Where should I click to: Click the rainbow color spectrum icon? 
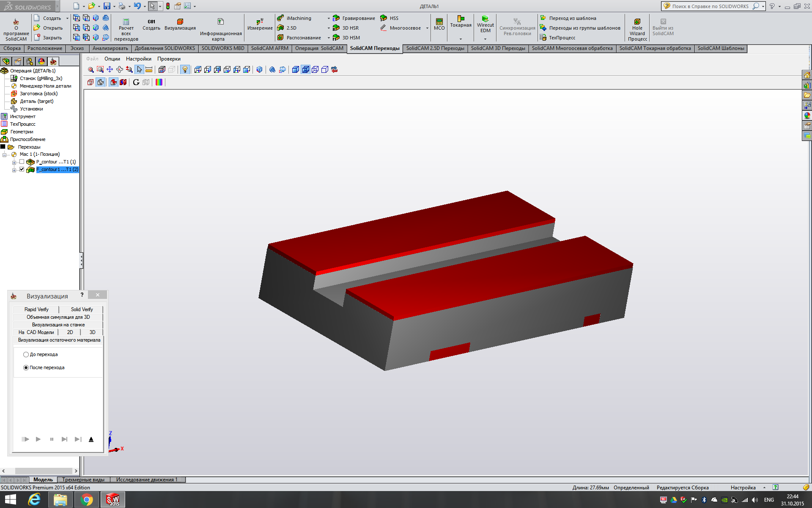(159, 82)
